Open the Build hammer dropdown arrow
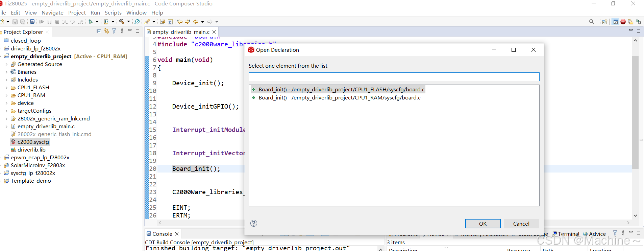The height and width of the screenshot is (251, 644). (x=128, y=22)
